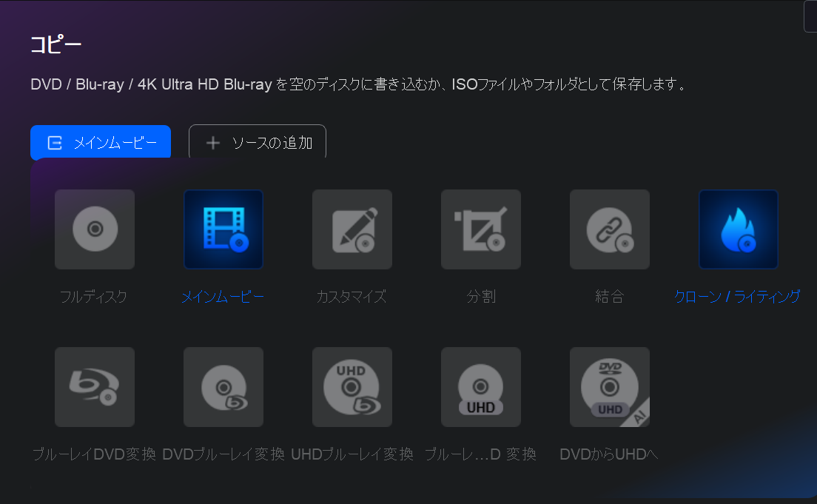Screen dimensions: 817x504
Task: Choose the クローン/ライティング flame icon
Action: point(739,229)
